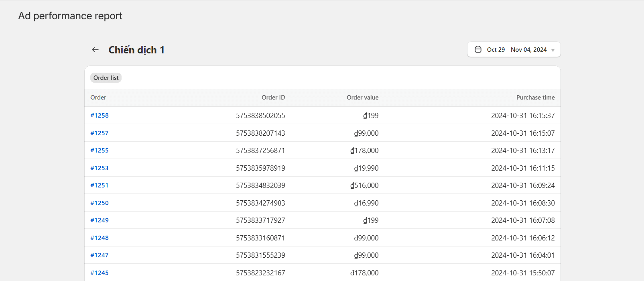The image size is (644, 281).
Task: Select order #1247 link
Action: [100, 255]
